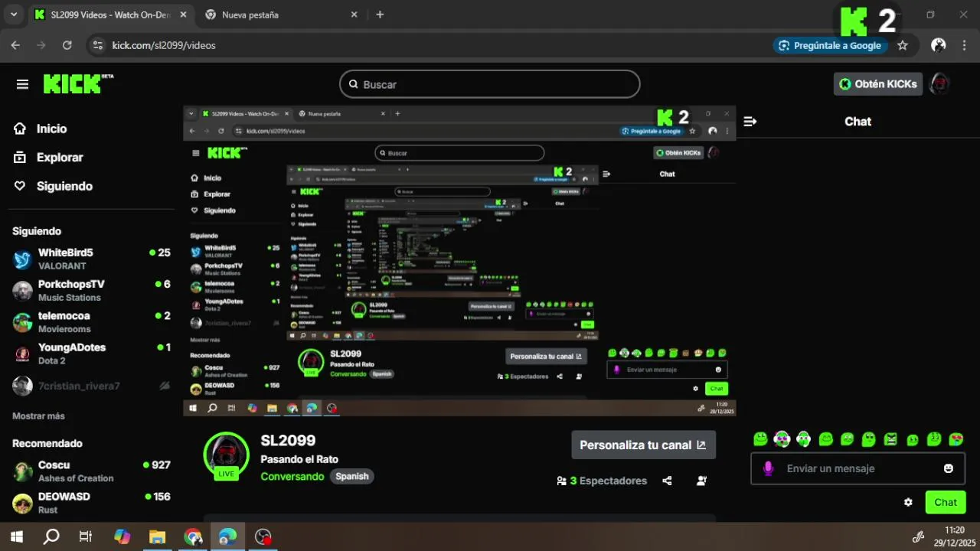Insert the plain smiling green emote

pos(760,439)
